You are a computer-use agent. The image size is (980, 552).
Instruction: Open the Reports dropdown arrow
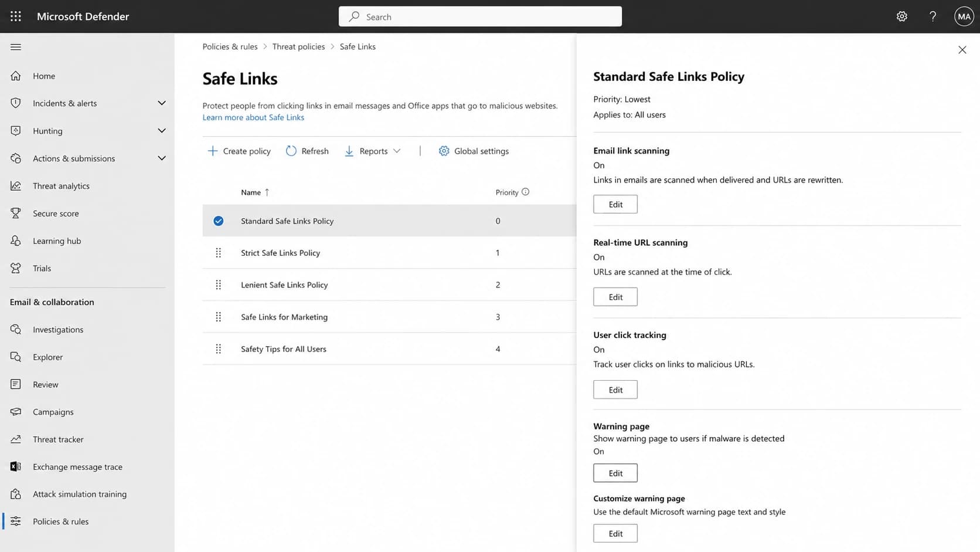click(x=397, y=151)
